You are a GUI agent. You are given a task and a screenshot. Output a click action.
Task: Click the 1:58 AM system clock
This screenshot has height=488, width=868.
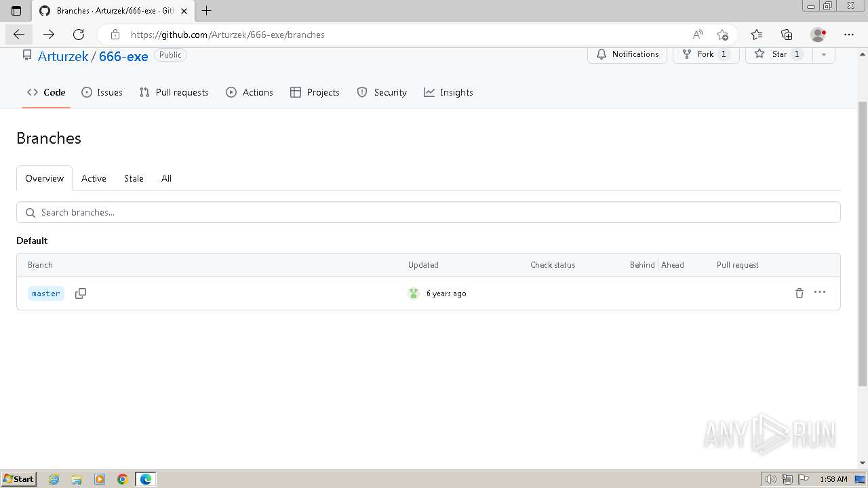[833, 479]
